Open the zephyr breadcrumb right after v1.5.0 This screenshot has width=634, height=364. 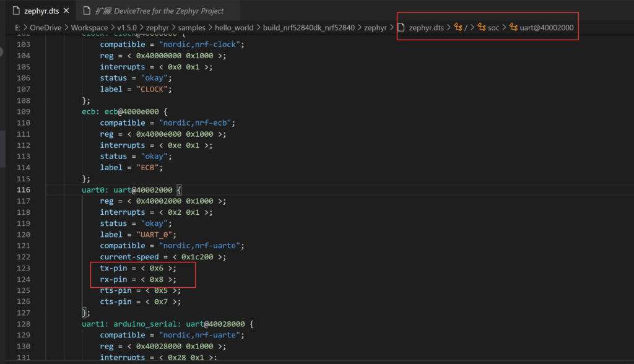point(157,28)
